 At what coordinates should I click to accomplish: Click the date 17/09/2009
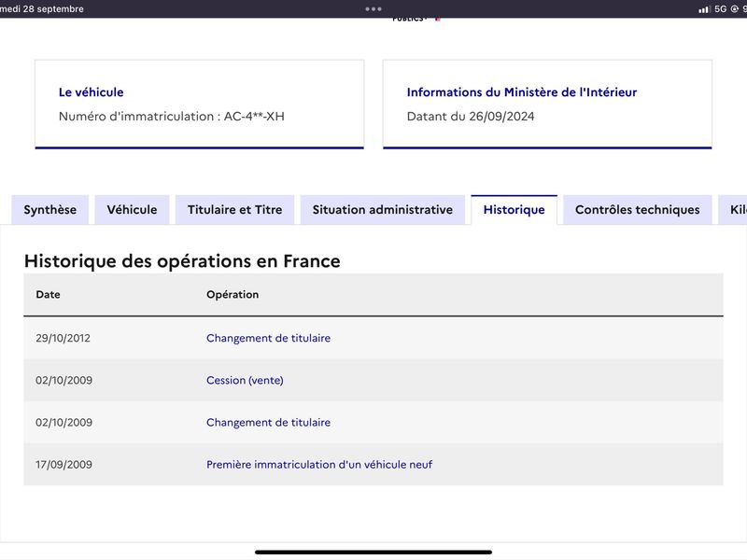[x=63, y=464]
